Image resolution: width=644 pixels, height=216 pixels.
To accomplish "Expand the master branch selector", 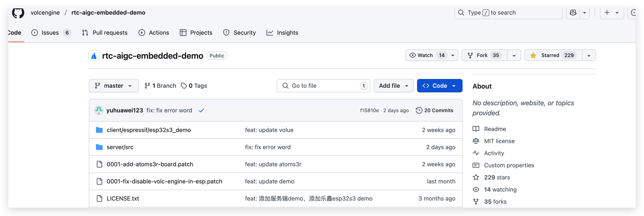I will (113, 86).
